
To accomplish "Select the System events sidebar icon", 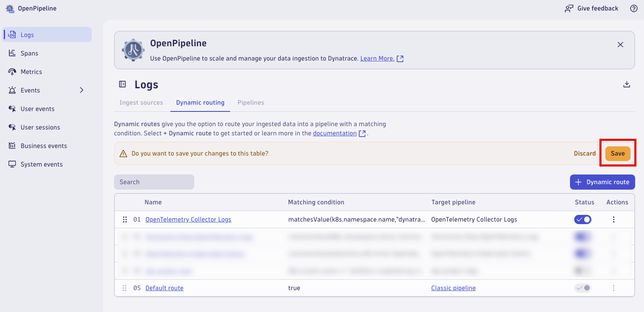I will click(12, 164).
